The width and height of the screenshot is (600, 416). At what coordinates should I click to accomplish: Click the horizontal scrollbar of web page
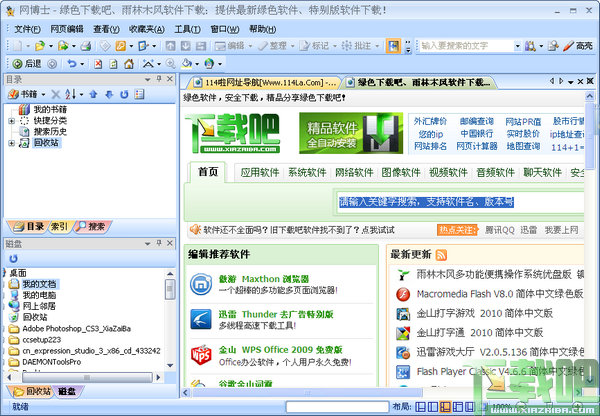(306, 392)
